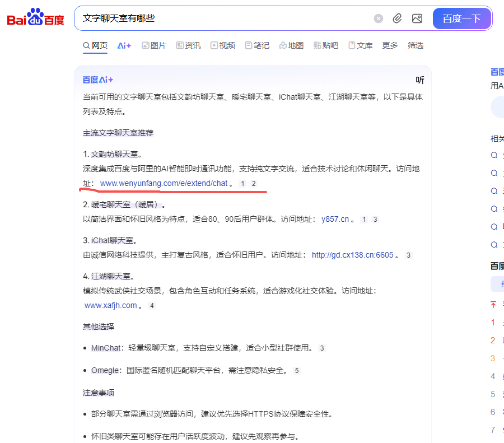Click the 视频 tab play icon
This screenshot has width=504, height=443.
214,45
